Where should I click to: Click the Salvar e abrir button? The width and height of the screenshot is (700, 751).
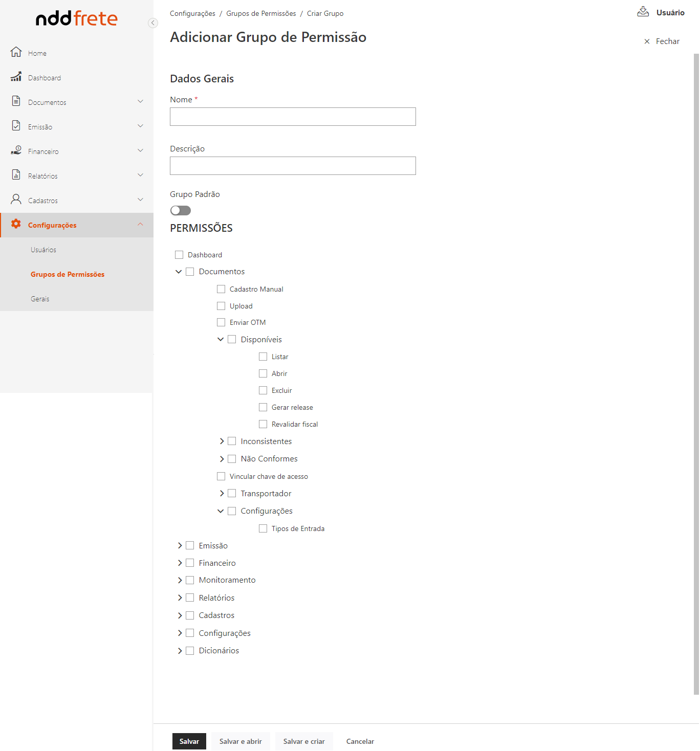tap(240, 741)
